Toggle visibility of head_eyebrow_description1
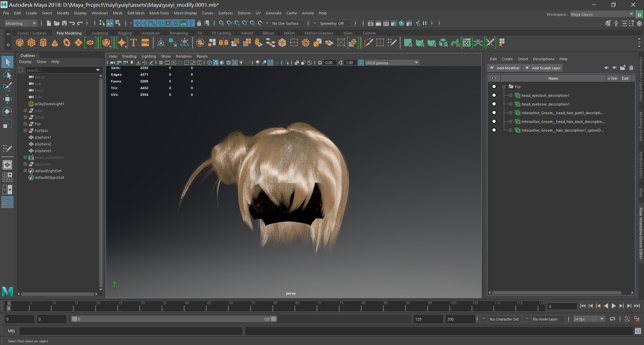Viewport: 644px width, 345px height. coord(494,104)
